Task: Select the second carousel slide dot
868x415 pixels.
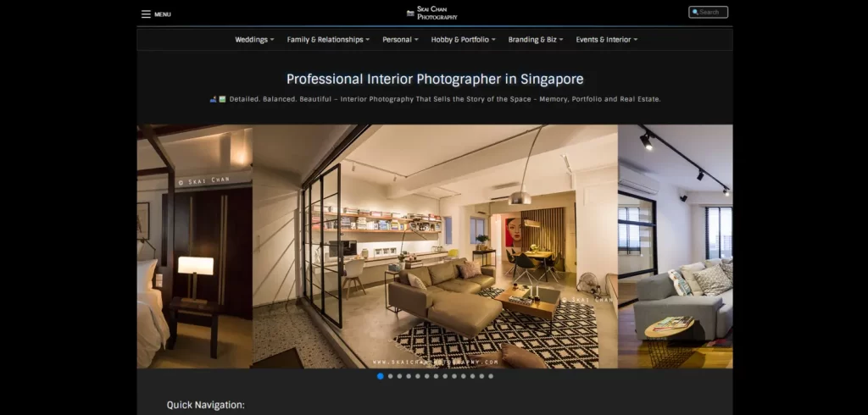Action: [x=390, y=376]
